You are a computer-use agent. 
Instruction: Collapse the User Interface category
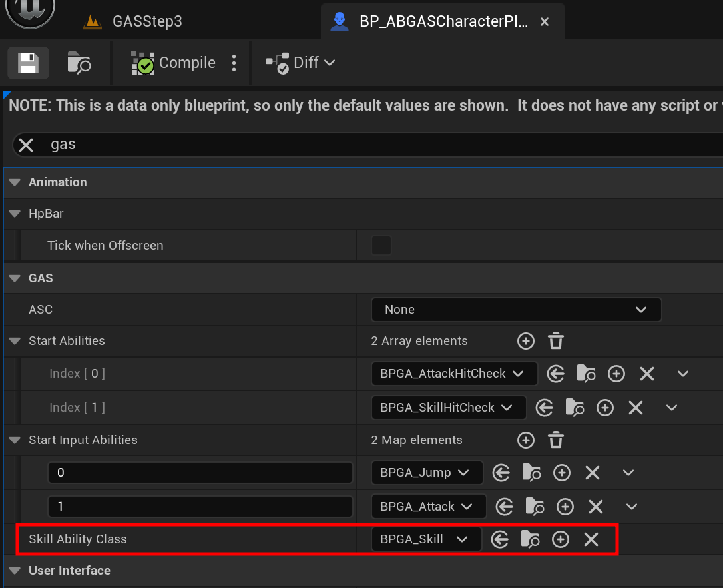15,571
